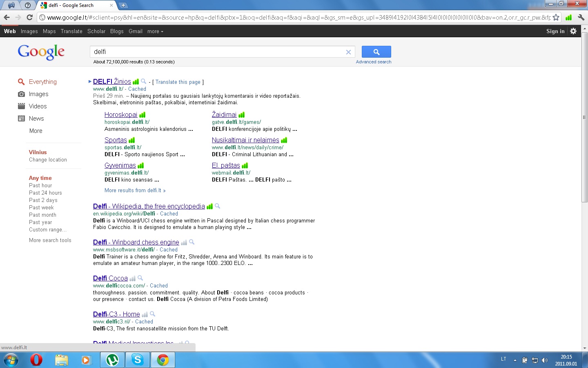The image size is (588, 368).
Task: Click the browser address bar
Action: pos(298,17)
